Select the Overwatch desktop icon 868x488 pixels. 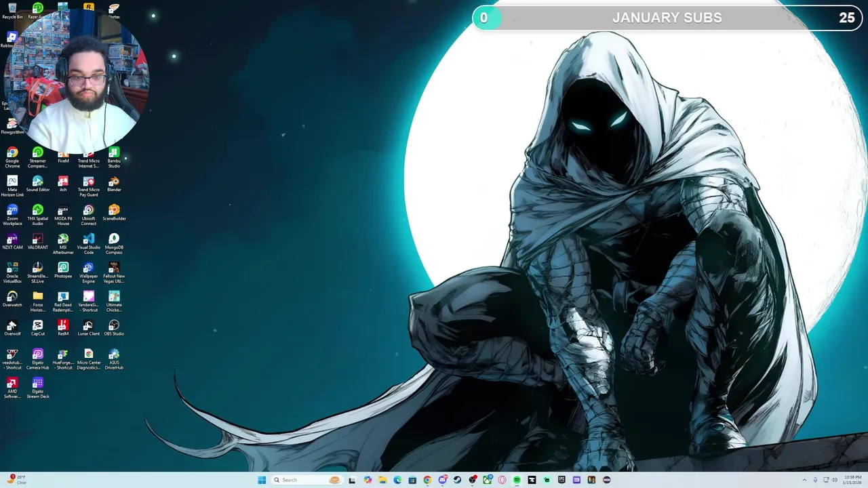click(x=12, y=299)
